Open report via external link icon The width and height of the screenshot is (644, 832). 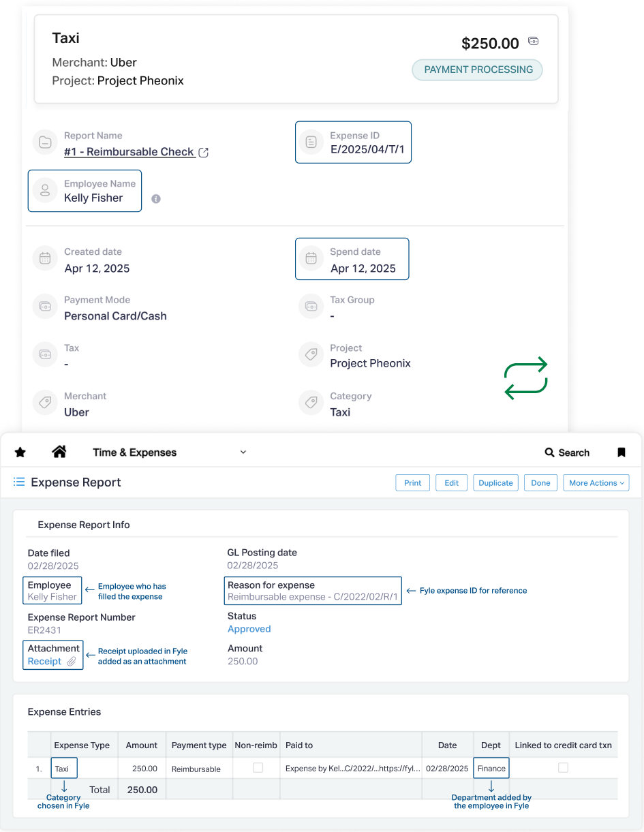click(x=203, y=152)
